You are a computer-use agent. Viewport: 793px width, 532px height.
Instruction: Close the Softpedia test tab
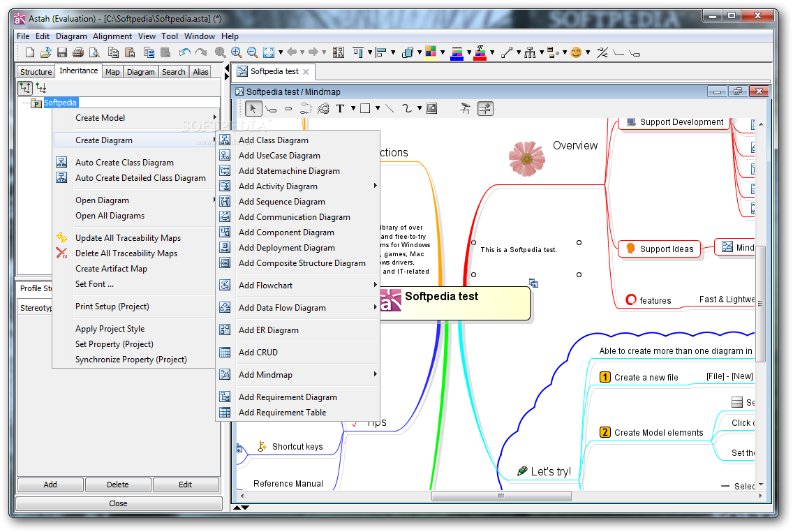tap(306, 72)
